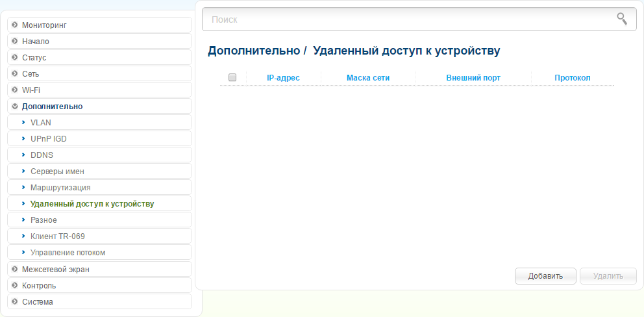
Task: Open Клиент TR-069 settings
Action: click(x=57, y=236)
